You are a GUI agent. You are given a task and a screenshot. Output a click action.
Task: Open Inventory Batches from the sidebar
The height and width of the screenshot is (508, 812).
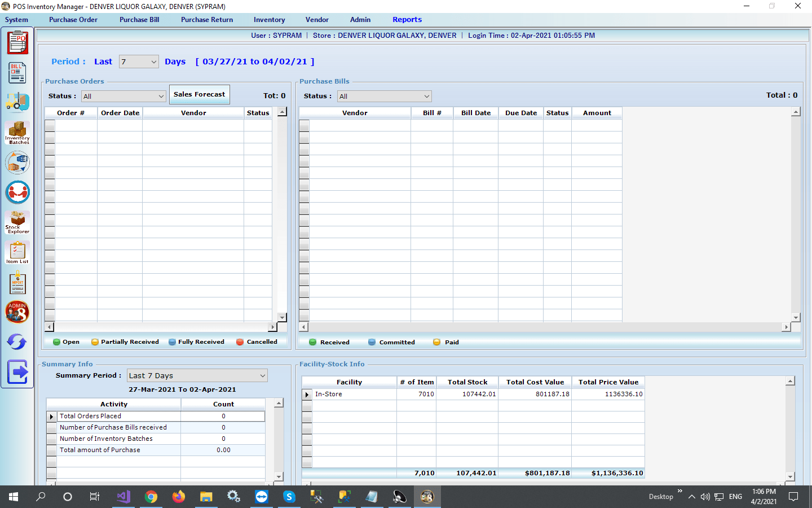[x=17, y=133]
